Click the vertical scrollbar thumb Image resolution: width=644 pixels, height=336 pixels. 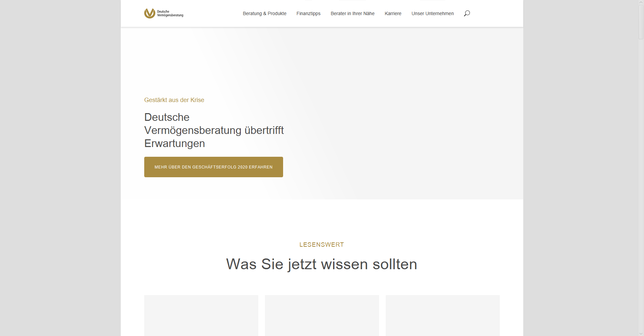click(x=641, y=22)
